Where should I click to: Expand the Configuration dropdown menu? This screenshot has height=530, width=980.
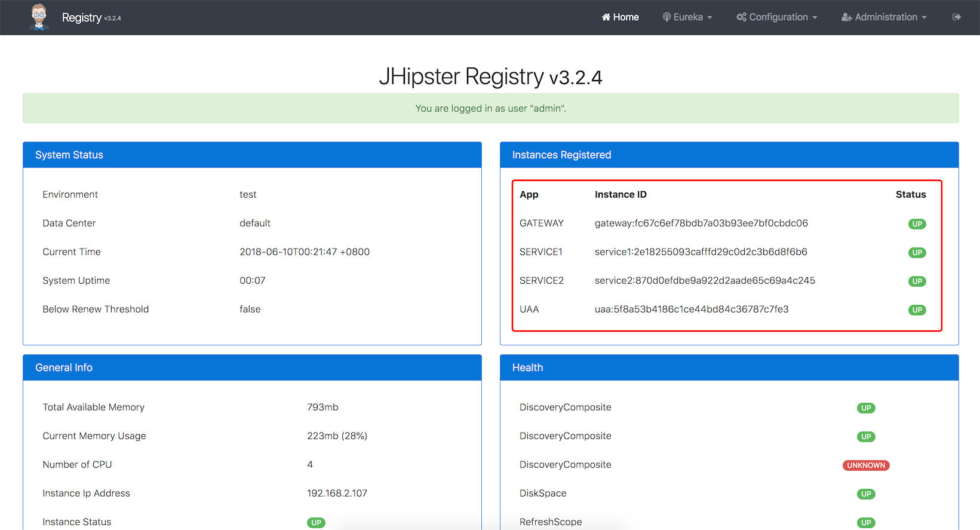pyautogui.click(x=777, y=17)
